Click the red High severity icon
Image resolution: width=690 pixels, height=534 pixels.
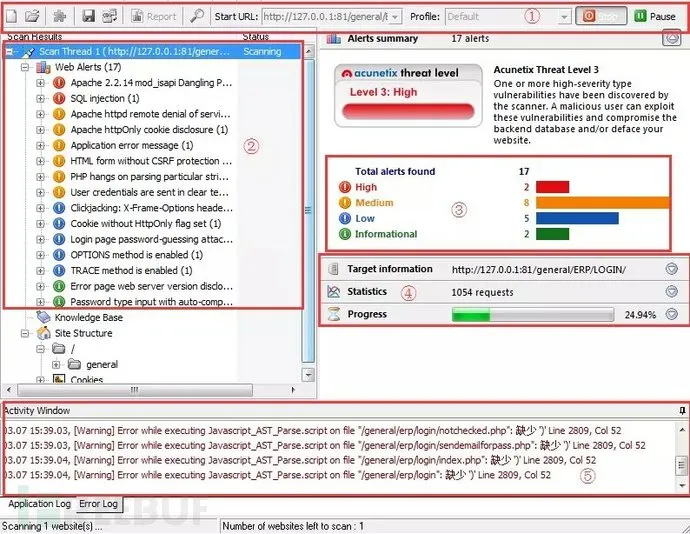[x=345, y=188]
